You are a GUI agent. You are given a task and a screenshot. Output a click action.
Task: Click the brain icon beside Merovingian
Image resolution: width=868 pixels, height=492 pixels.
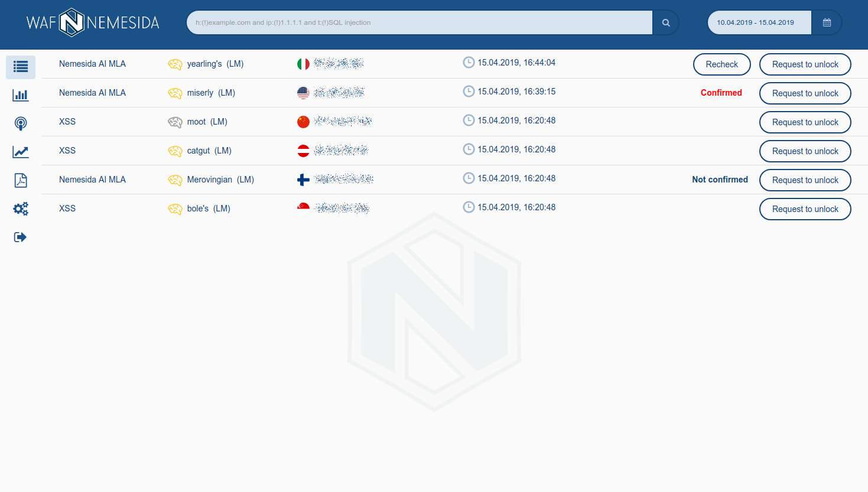pyautogui.click(x=175, y=180)
